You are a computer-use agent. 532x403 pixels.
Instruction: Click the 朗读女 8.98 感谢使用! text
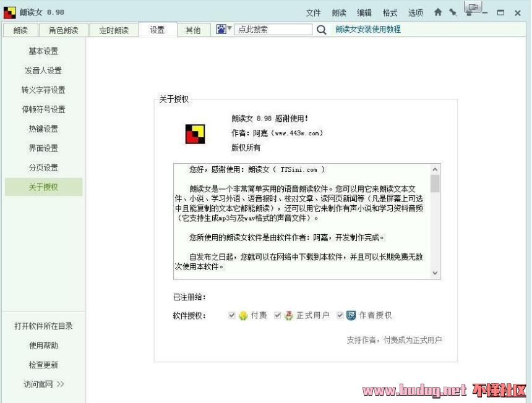270,119
